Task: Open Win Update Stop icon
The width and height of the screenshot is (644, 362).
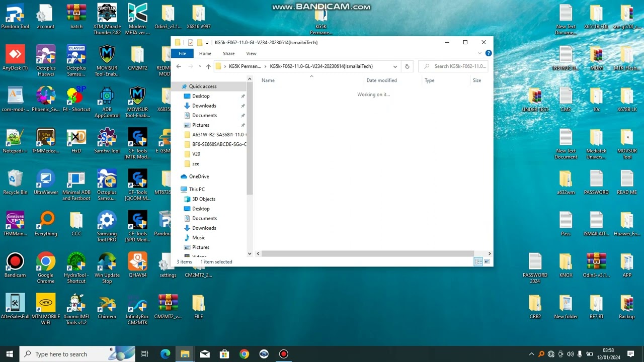Action: [107, 267]
